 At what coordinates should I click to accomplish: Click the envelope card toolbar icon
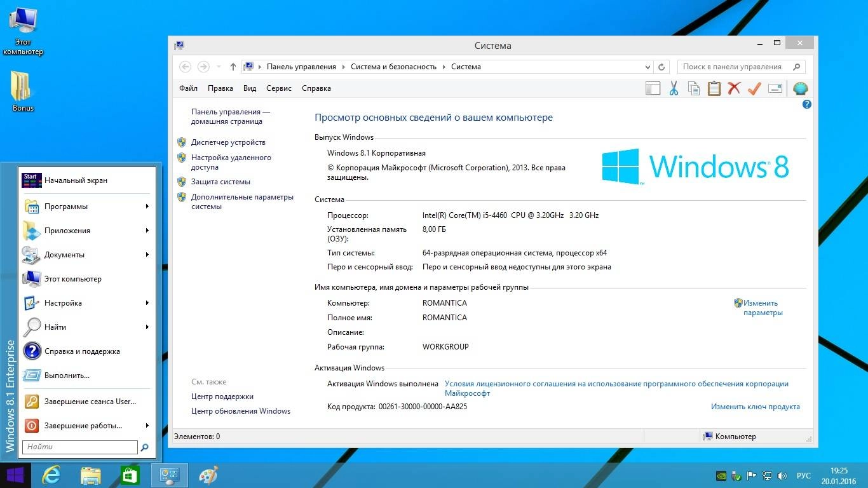tap(775, 88)
